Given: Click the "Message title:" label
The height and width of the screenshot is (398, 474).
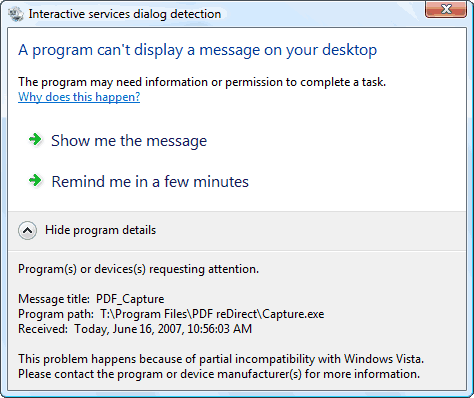Looking at the screenshot, I should (54, 299).
